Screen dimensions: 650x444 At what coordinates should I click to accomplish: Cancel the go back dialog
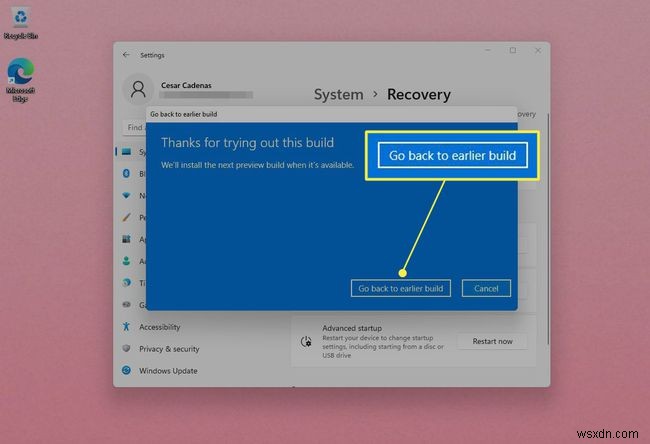pyautogui.click(x=486, y=289)
